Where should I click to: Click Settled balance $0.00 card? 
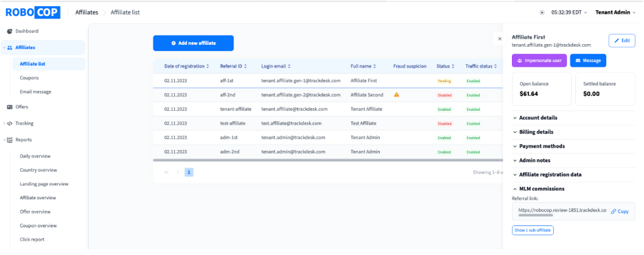(x=605, y=89)
